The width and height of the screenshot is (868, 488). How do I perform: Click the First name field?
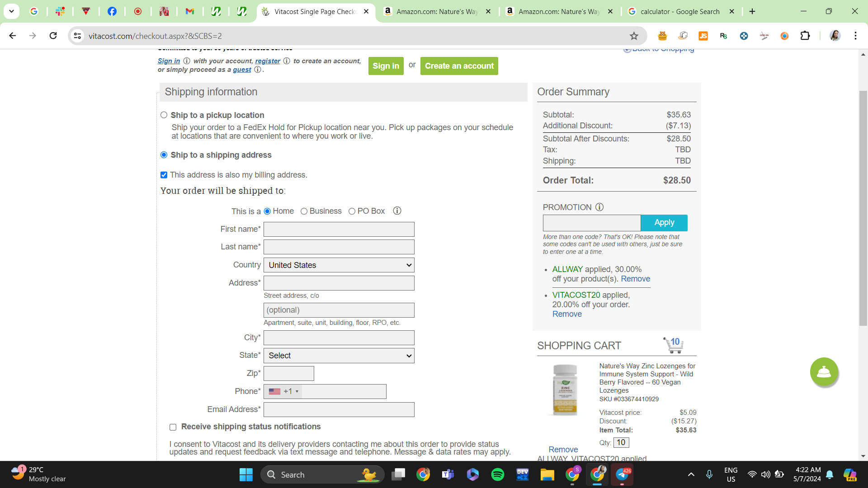click(339, 229)
